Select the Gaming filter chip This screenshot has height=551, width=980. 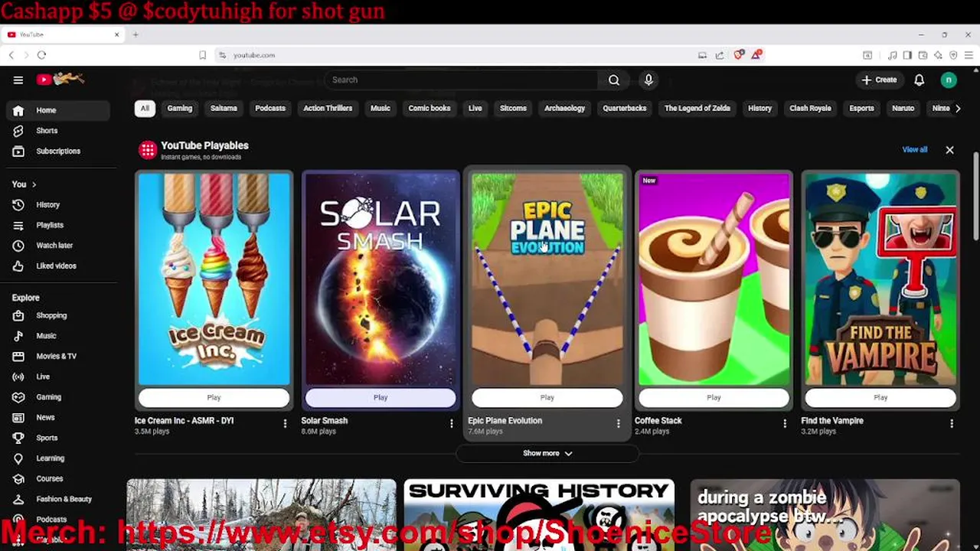click(180, 108)
